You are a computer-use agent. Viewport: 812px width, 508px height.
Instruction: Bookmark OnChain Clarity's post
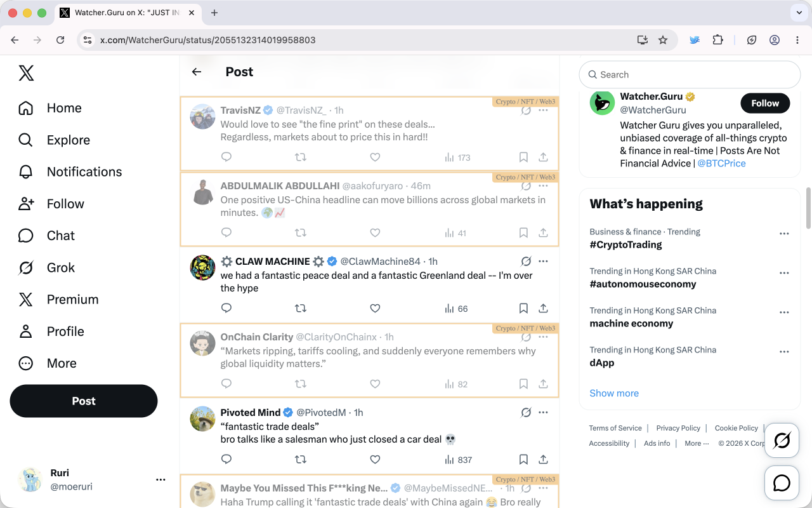pos(523,384)
